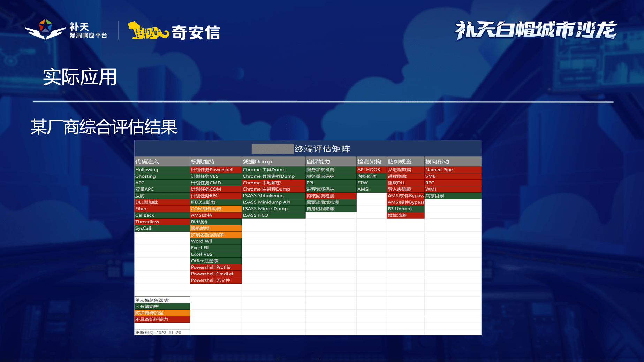Select the 防御规避 column header
The image size is (644, 362).
[406, 162]
